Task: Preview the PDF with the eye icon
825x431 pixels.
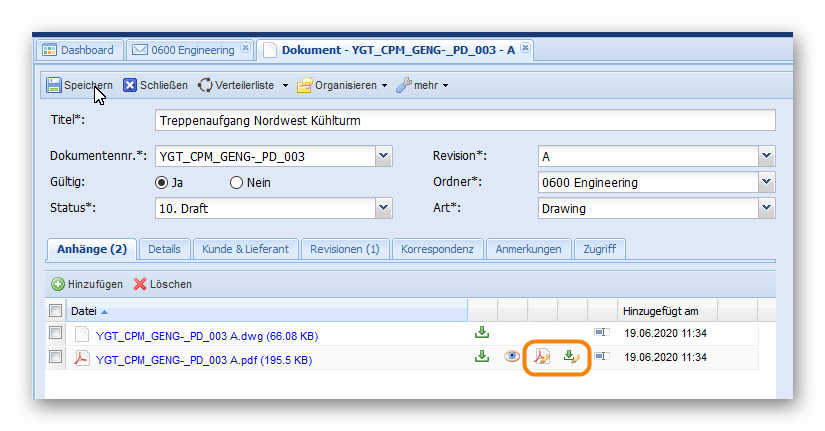Action: pos(512,356)
